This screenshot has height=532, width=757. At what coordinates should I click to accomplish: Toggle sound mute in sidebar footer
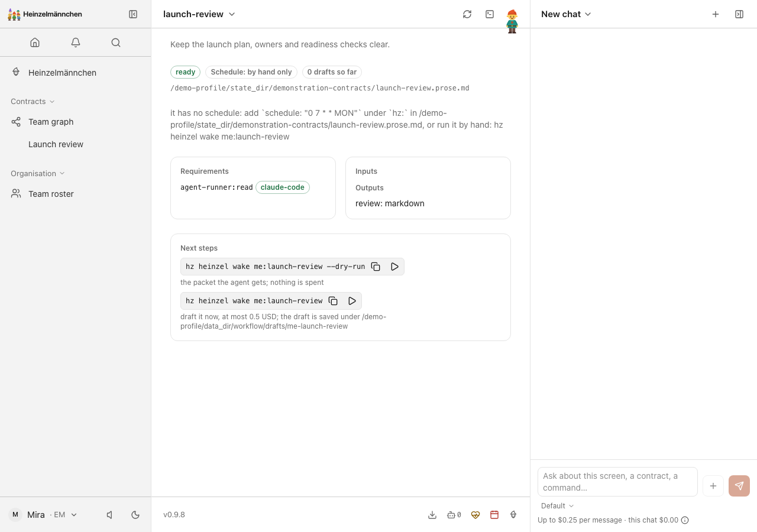coord(109,515)
